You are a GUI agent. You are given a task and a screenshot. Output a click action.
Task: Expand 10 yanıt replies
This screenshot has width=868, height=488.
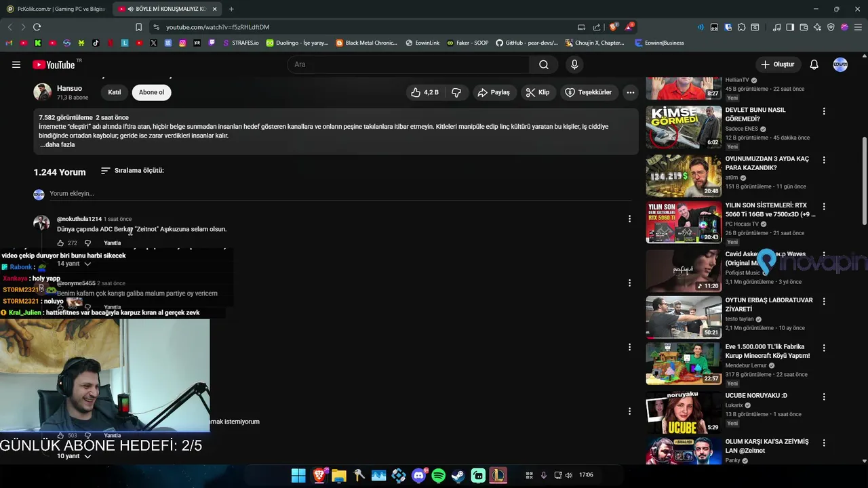tap(73, 456)
